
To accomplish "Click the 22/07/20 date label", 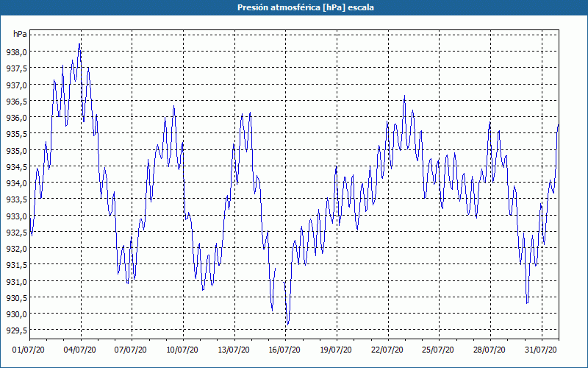I will coord(387,350).
